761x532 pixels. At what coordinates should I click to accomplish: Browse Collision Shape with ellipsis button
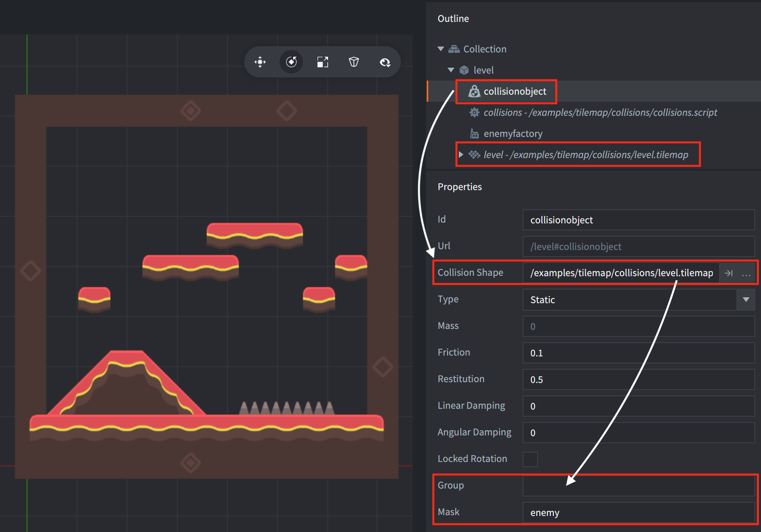pos(746,273)
